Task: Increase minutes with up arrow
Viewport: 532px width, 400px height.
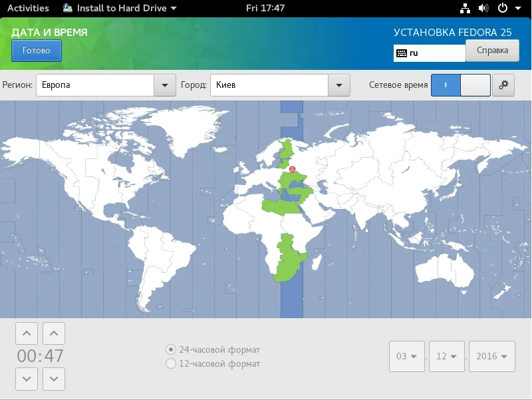Action: point(54,333)
